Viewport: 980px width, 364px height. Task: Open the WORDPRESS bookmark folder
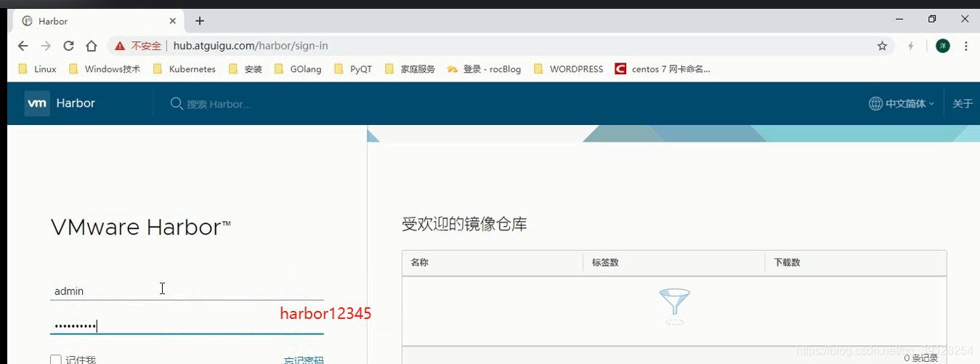(568, 69)
